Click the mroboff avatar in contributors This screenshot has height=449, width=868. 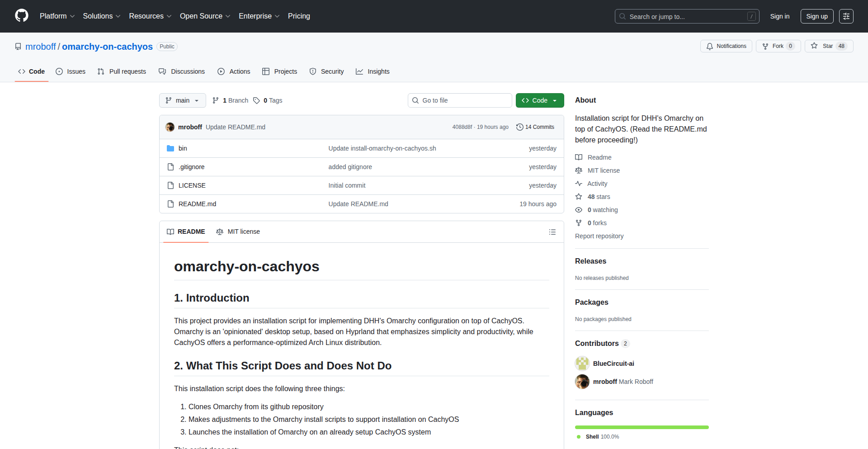[582, 382]
